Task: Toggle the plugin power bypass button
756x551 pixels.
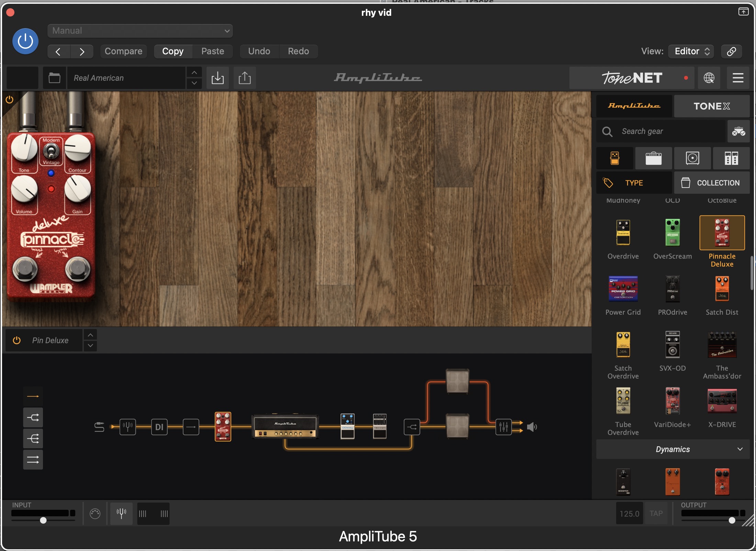Action: [25, 42]
